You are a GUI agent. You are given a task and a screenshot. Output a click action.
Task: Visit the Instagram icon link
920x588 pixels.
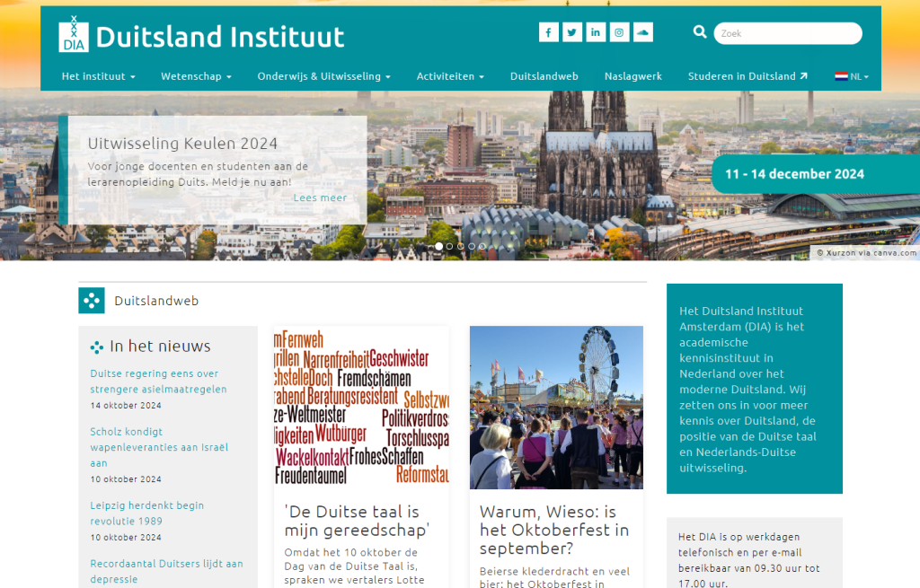(x=619, y=32)
